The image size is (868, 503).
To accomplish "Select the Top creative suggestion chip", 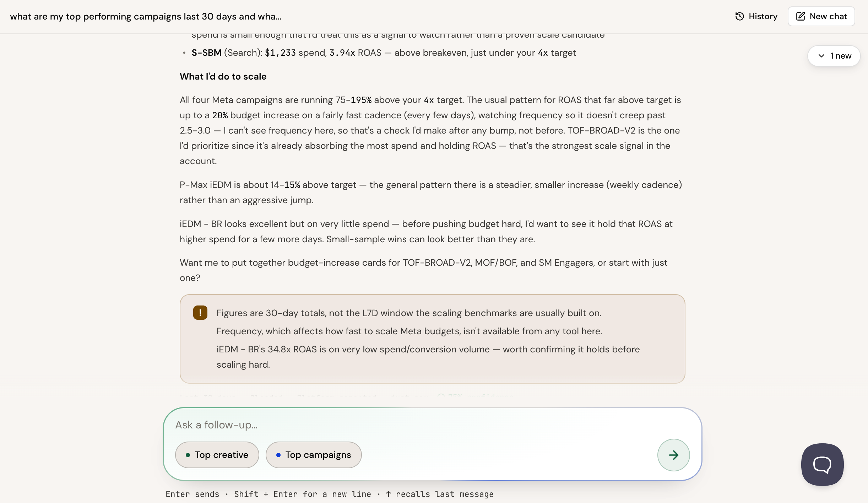I will (217, 455).
